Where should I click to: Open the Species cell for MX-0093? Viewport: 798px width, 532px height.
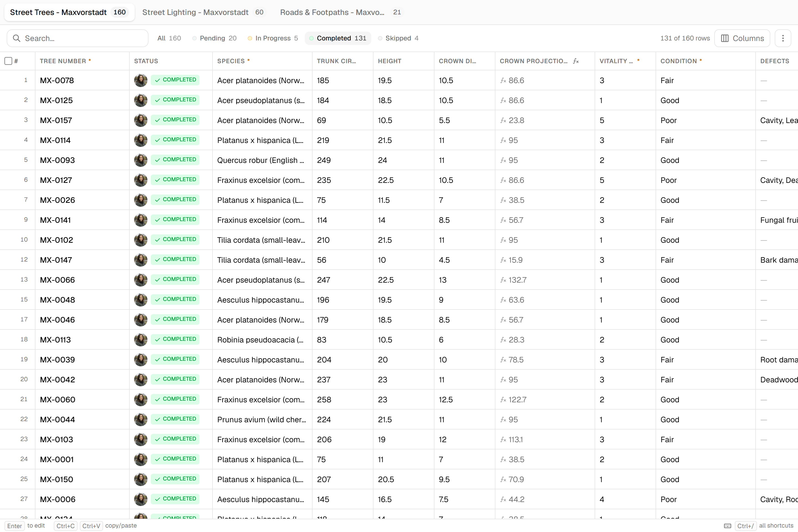[x=262, y=160]
